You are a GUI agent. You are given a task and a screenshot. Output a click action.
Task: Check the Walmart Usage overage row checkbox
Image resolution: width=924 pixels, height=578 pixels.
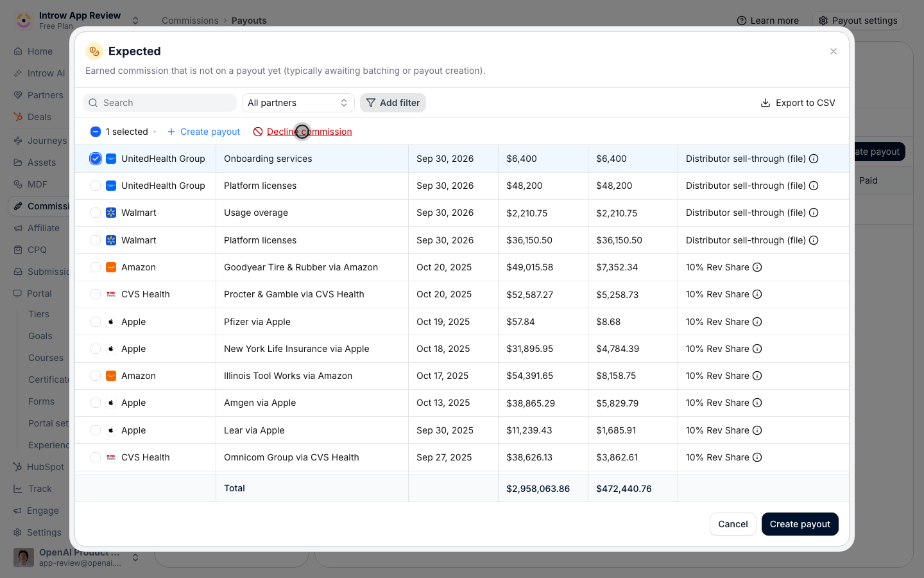pyautogui.click(x=96, y=213)
